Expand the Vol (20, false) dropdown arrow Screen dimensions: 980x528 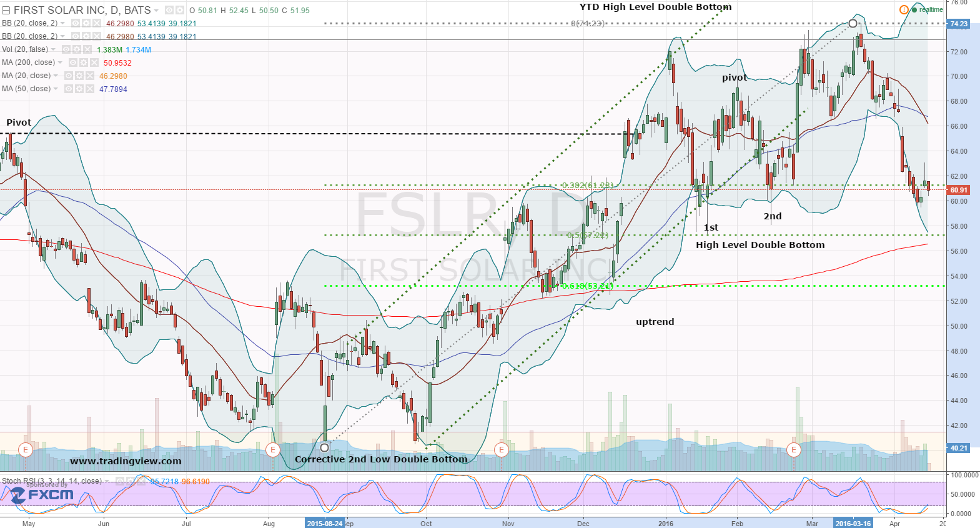(x=53, y=50)
